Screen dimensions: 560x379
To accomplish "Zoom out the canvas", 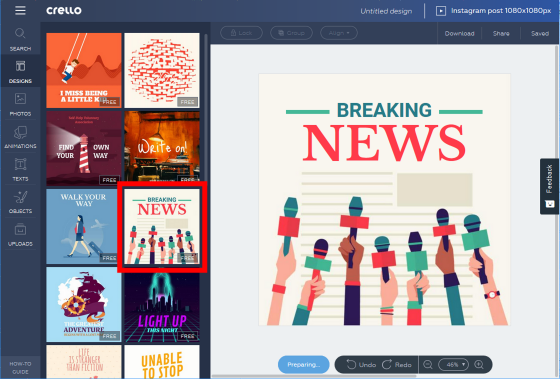I will pos(428,364).
